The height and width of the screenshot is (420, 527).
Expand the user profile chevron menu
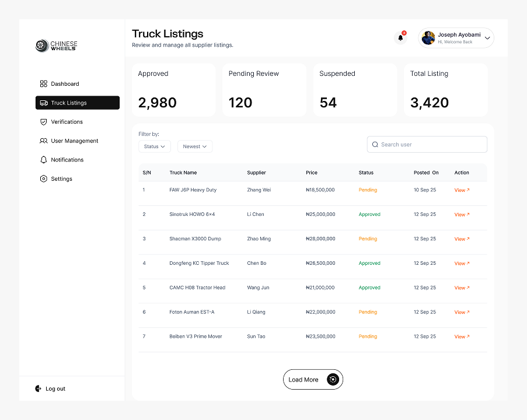[488, 38]
